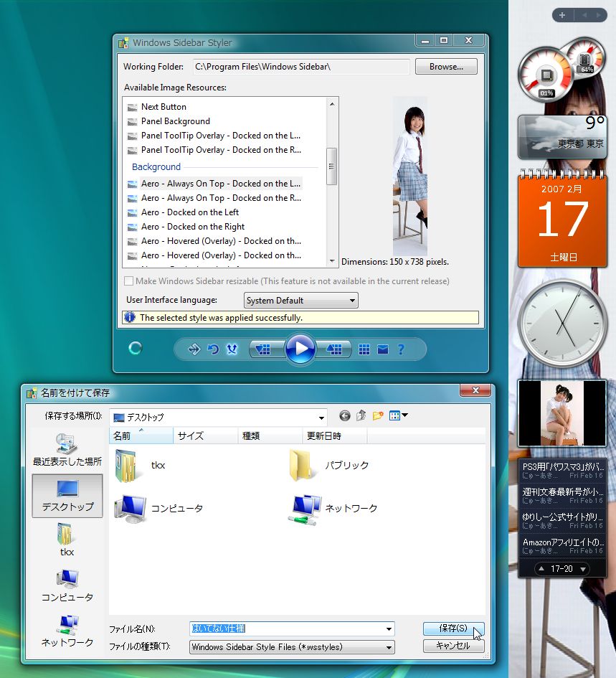Select Next Button resource
This screenshot has height=678, width=616.
(x=157, y=107)
